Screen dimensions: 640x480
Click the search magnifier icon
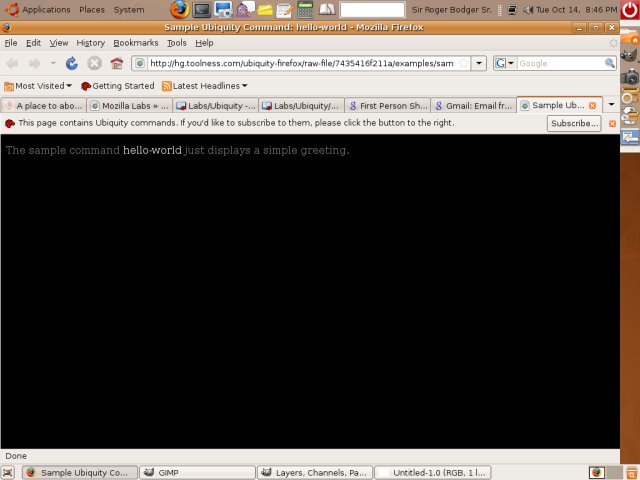[609, 63]
